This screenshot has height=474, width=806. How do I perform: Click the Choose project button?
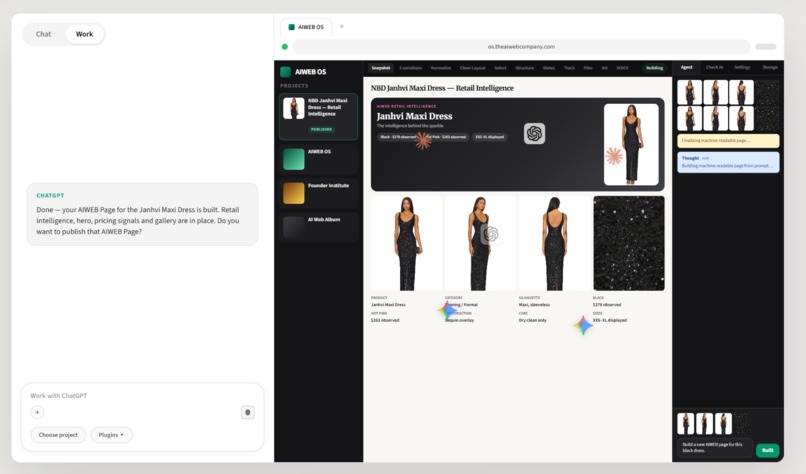[x=58, y=435]
